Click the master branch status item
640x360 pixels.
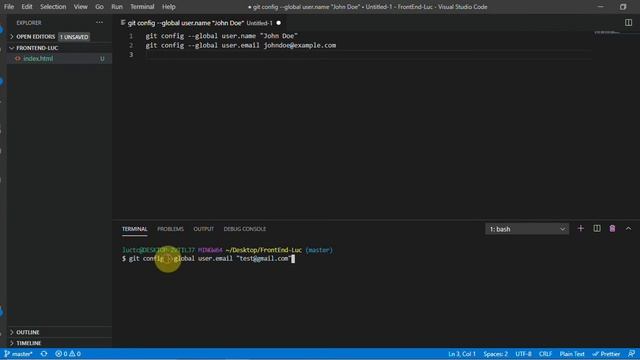[x=19, y=354]
